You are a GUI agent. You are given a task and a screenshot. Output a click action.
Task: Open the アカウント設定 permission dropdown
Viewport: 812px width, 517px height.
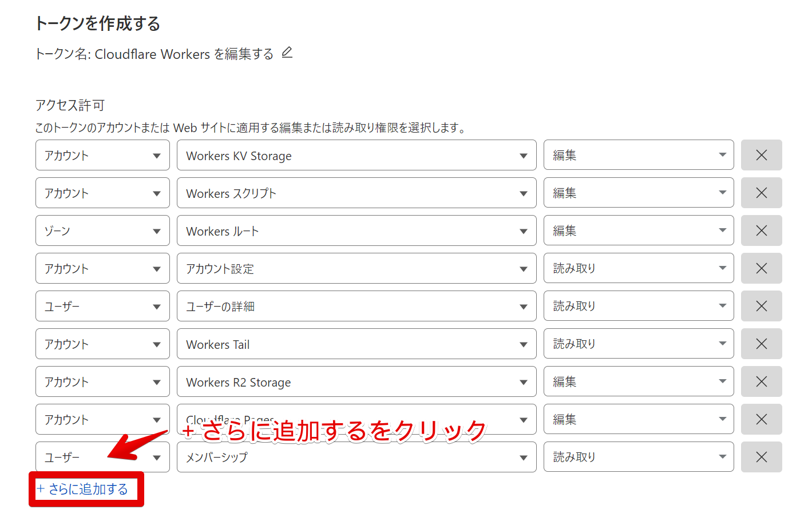pos(356,268)
